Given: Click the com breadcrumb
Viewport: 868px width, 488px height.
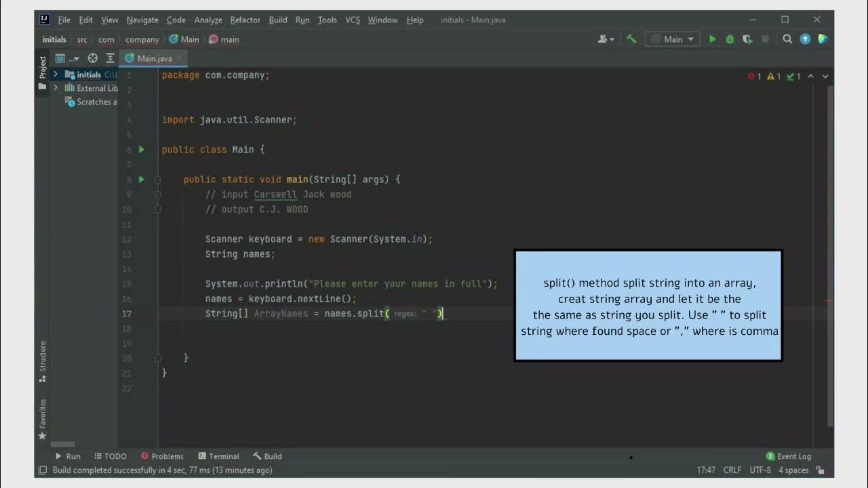Looking at the screenshot, I should [x=106, y=39].
